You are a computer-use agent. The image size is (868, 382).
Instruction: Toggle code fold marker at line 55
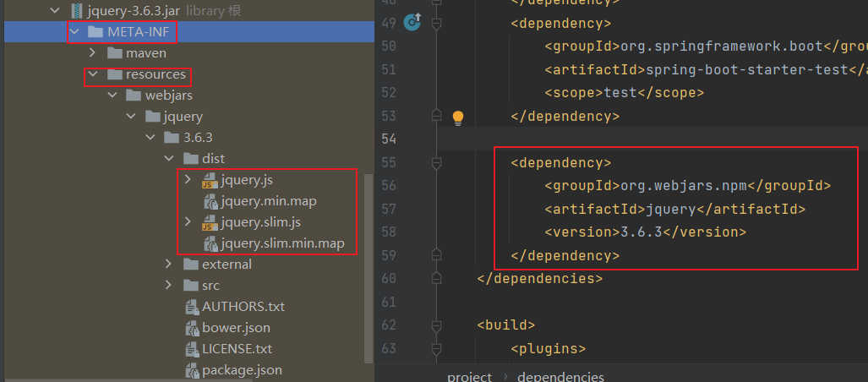(x=436, y=163)
